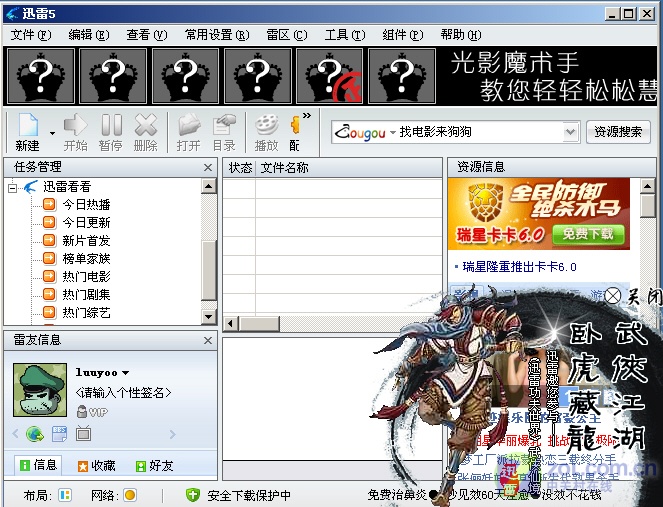This screenshot has height=507, width=663.
Task: Open the search box dropdown arrow
Action: point(570,132)
